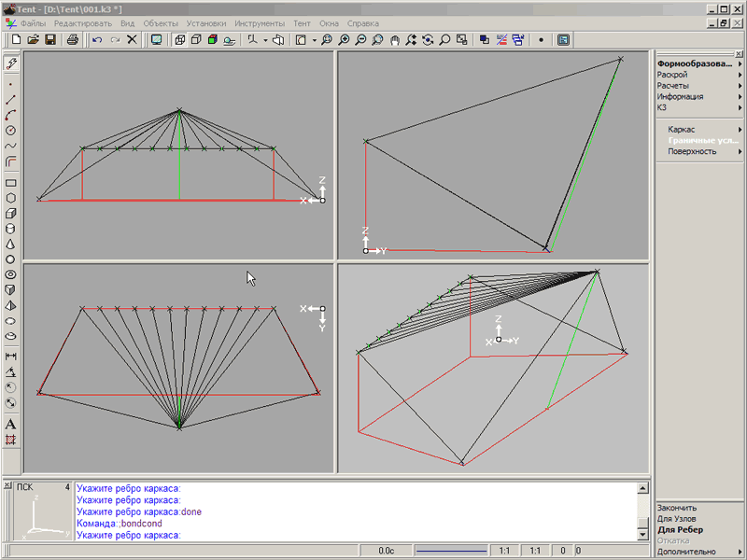747x560 pixels.
Task: Expand the Формообразова... submenu
Action: point(699,63)
